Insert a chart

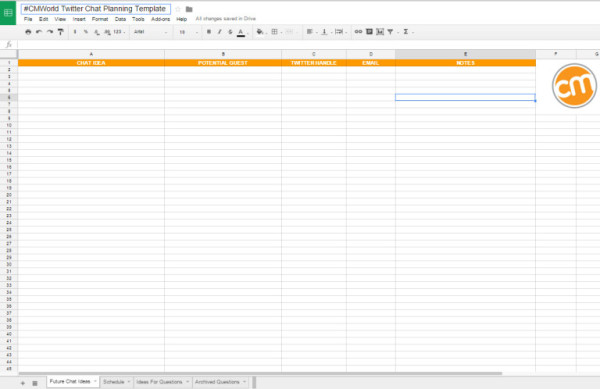click(380, 32)
